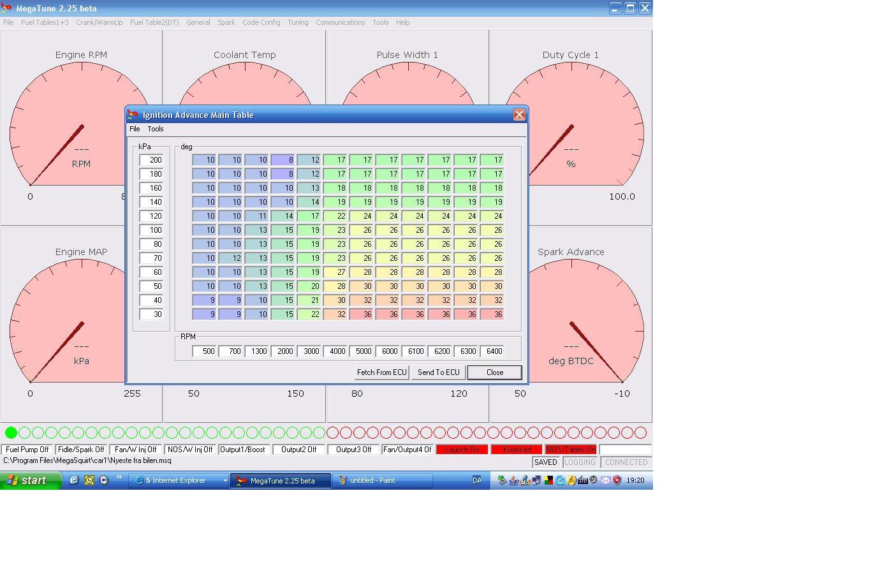Click the solid green indicator light

11,433
